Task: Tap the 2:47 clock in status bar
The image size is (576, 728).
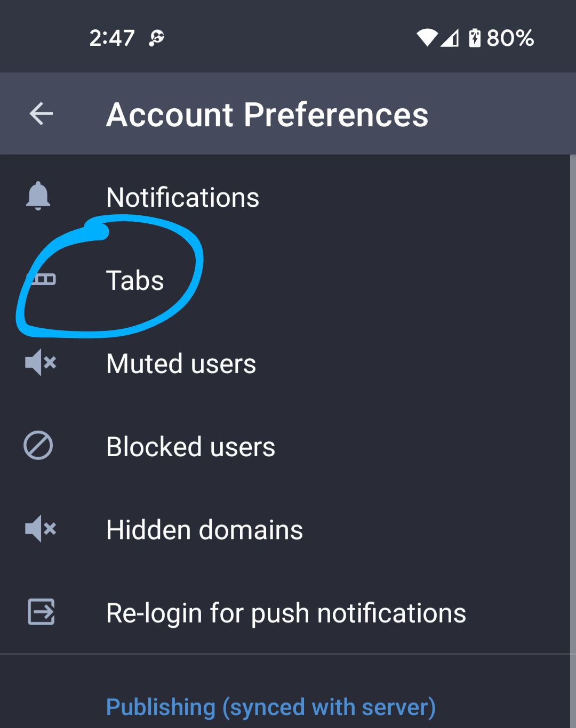Action: click(112, 38)
